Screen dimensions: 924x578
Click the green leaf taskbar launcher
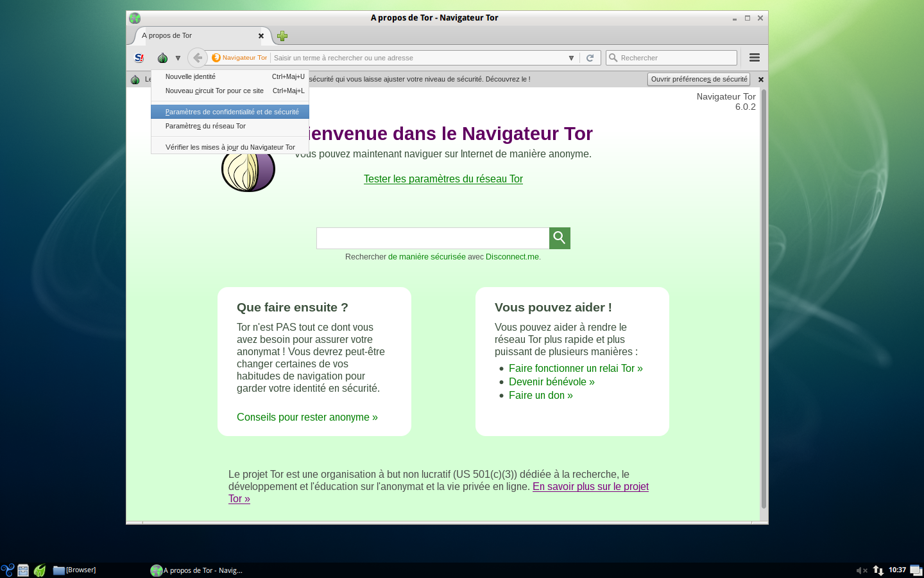point(40,570)
